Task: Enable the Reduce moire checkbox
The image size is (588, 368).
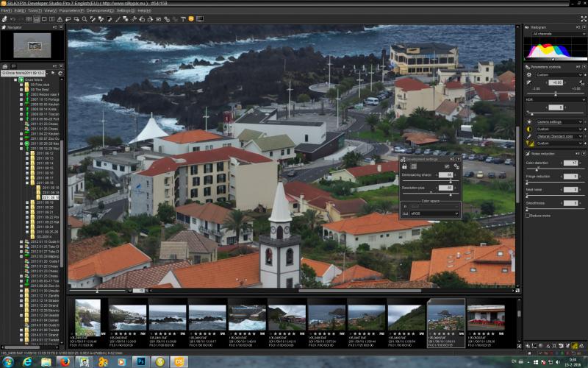Action: [x=528, y=216]
